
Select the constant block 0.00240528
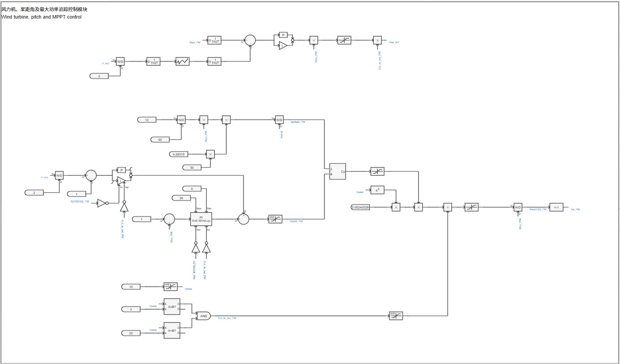pos(360,207)
